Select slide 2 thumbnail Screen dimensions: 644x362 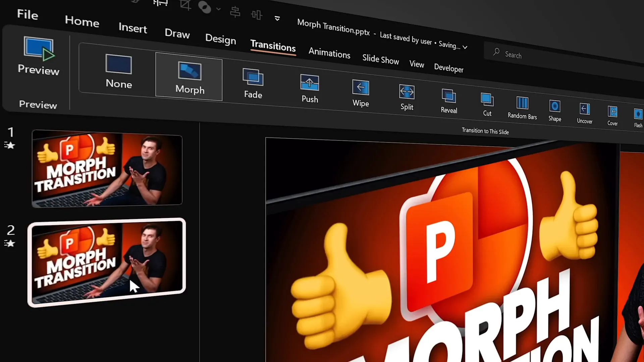107,262
